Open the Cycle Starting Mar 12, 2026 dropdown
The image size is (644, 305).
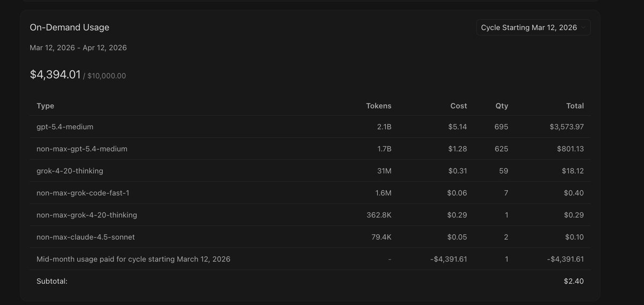(533, 27)
